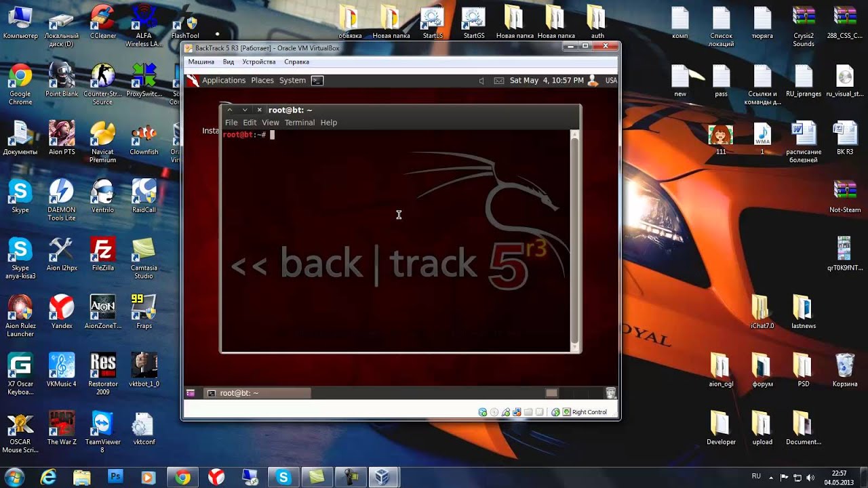This screenshot has height=488, width=868.
Task: Open the BackTrack Applications menu
Action: [x=224, y=80]
